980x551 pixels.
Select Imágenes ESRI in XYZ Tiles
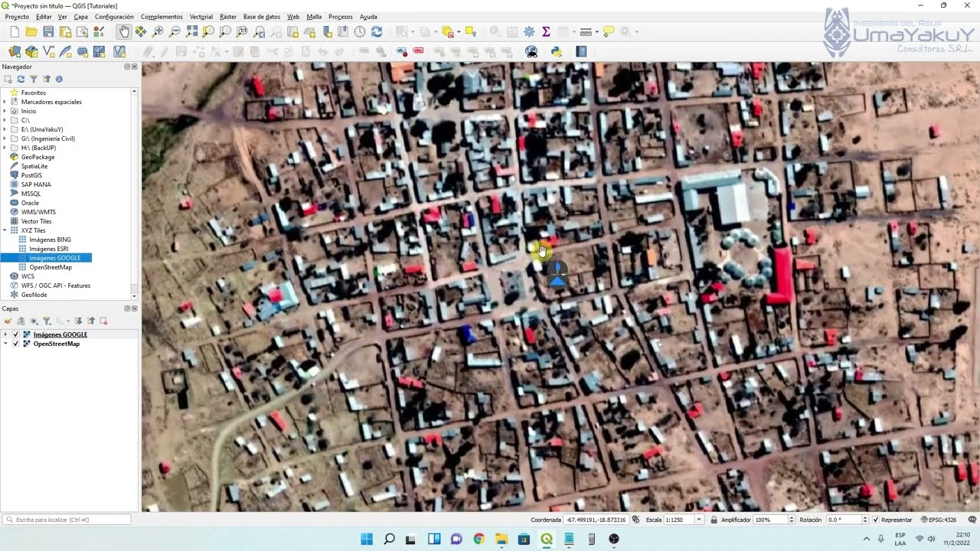tap(48, 249)
